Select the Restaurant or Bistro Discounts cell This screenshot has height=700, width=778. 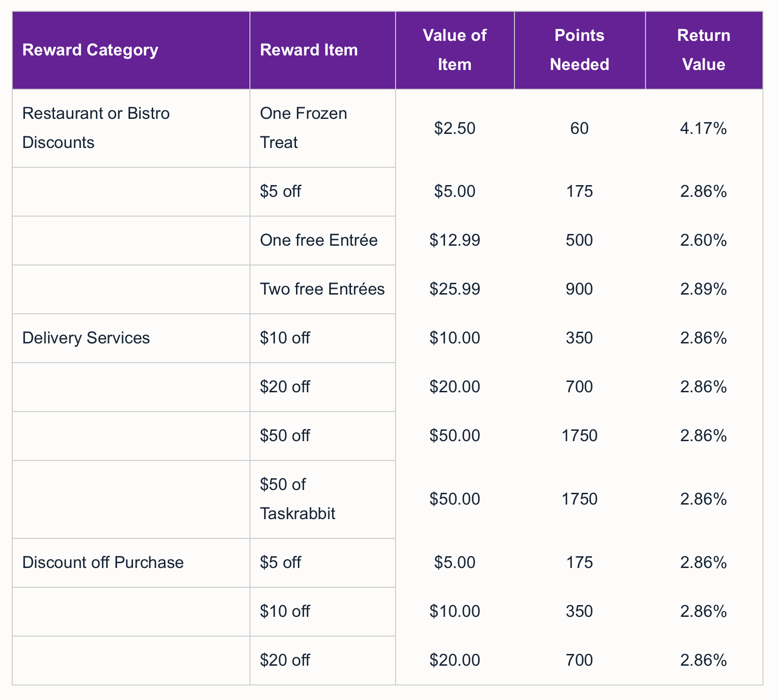96,128
